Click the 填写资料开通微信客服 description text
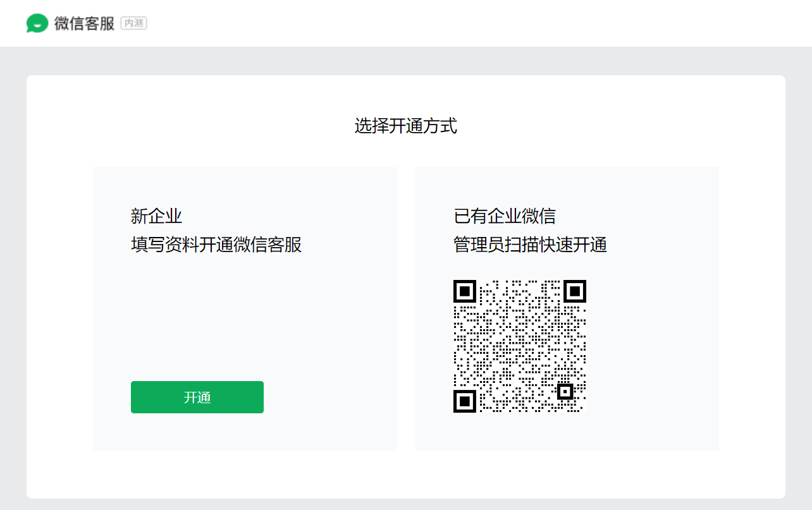 pos(216,245)
